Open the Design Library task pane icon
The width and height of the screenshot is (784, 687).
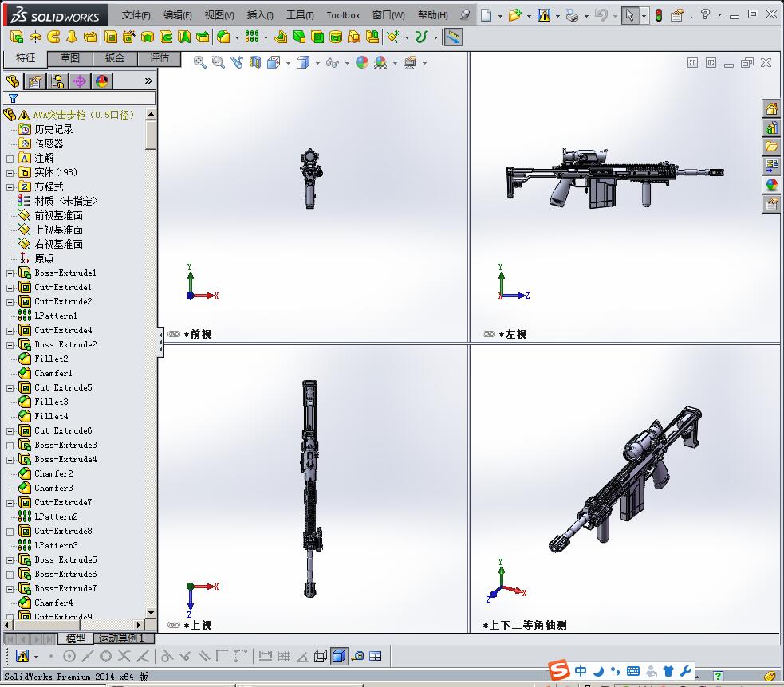coord(771,127)
